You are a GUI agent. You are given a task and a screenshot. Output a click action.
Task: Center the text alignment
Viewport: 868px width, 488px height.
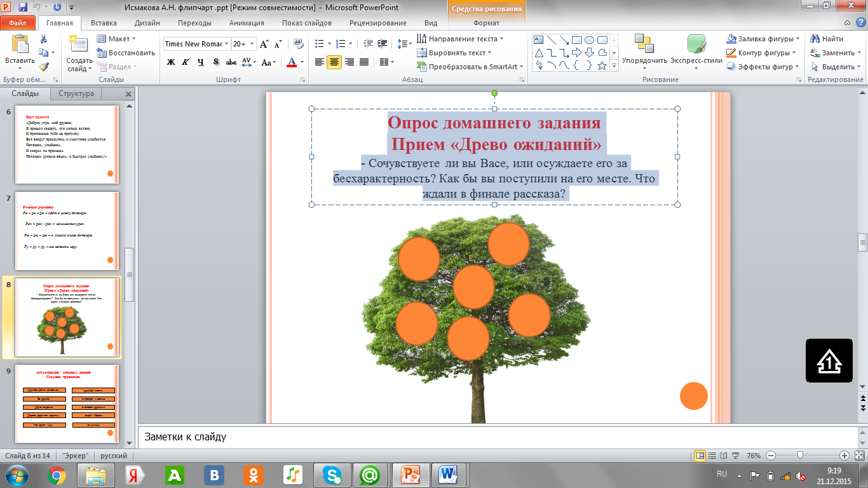[334, 62]
